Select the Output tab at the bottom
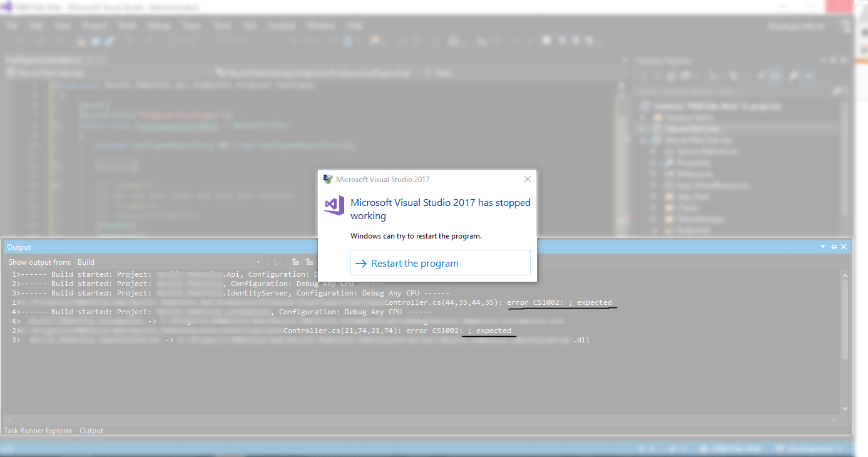 (91, 431)
